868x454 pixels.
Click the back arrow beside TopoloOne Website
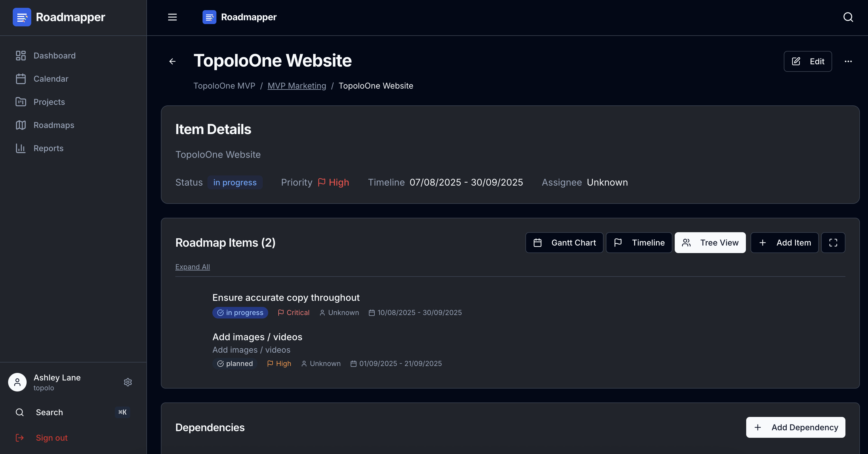[172, 61]
